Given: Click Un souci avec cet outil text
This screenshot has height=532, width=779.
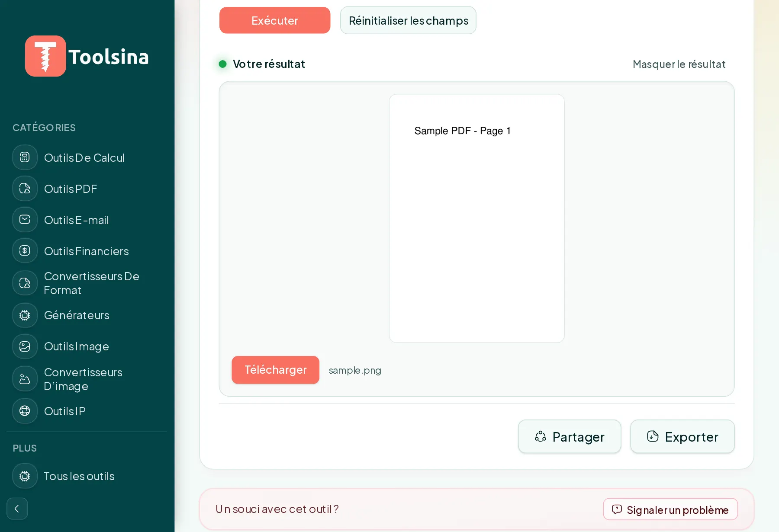Looking at the screenshot, I should (x=277, y=509).
